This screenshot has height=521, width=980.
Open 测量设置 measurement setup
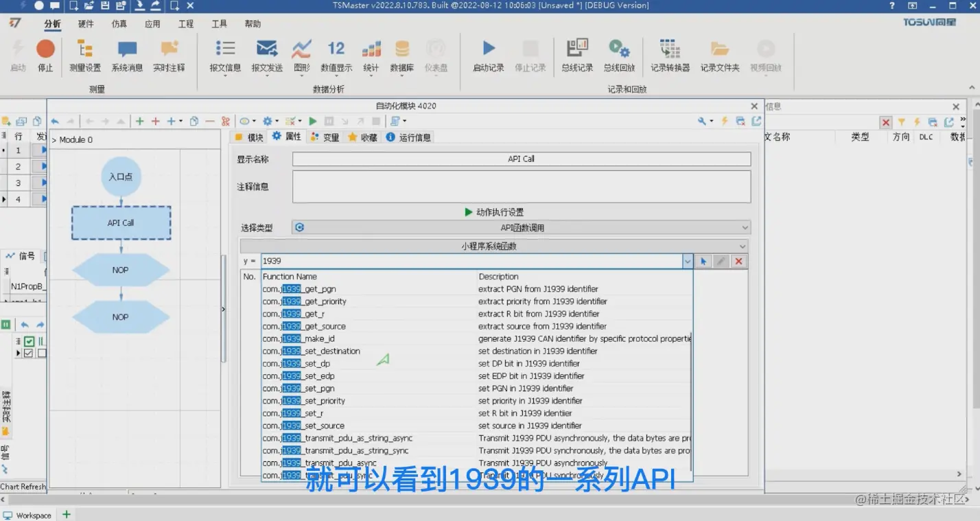(85, 56)
